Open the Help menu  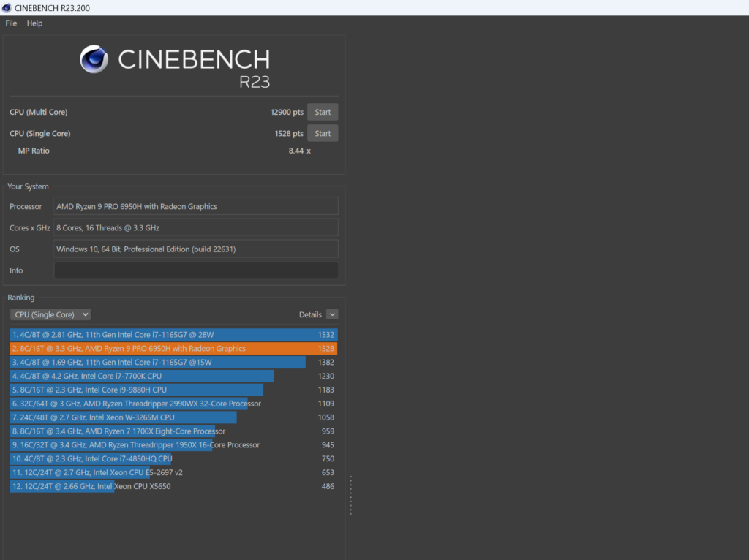coord(34,23)
